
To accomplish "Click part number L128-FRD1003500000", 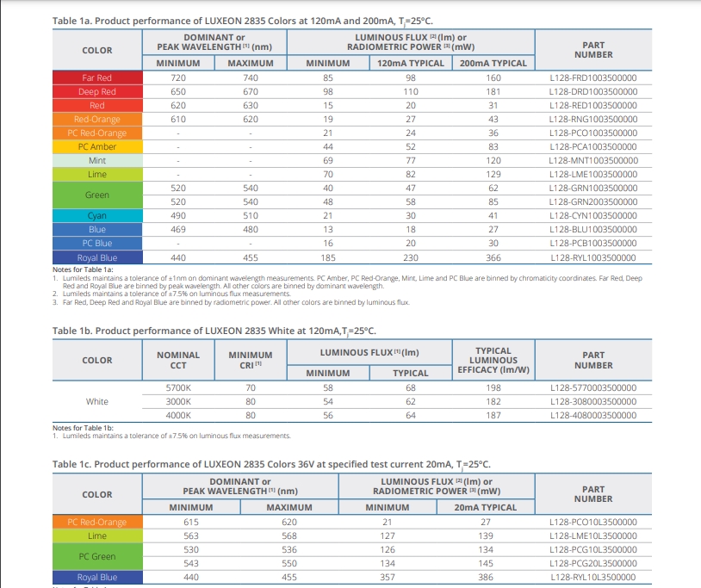I will [x=593, y=77].
